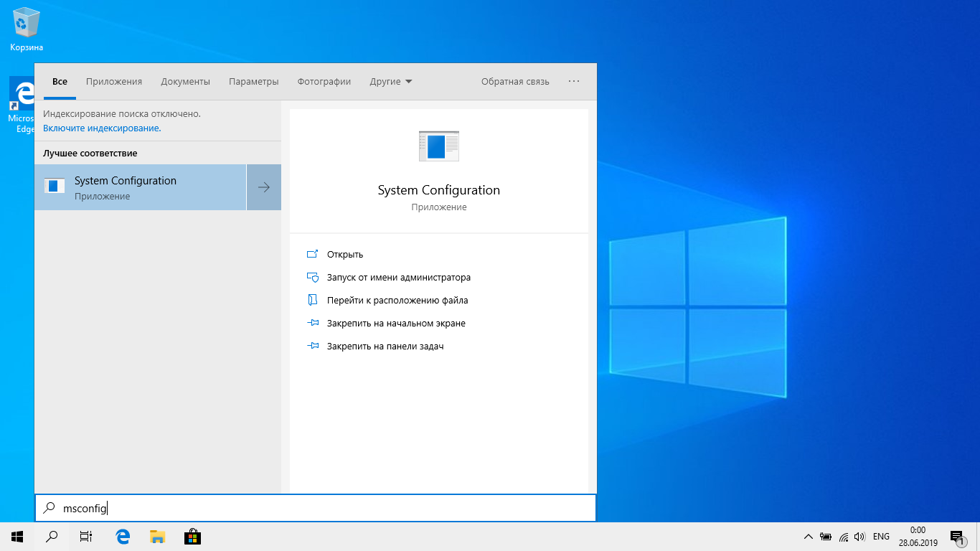
Task: Click the Включите индексирование link
Action: pos(102,128)
